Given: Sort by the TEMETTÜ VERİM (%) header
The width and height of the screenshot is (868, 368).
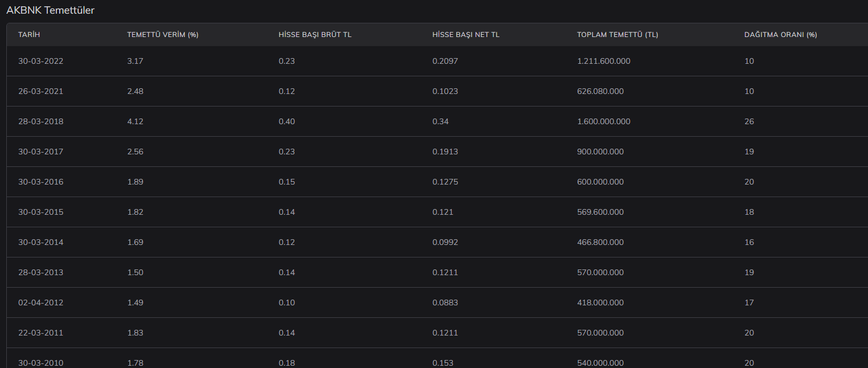Looking at the screenshot, I should (162, 35).
